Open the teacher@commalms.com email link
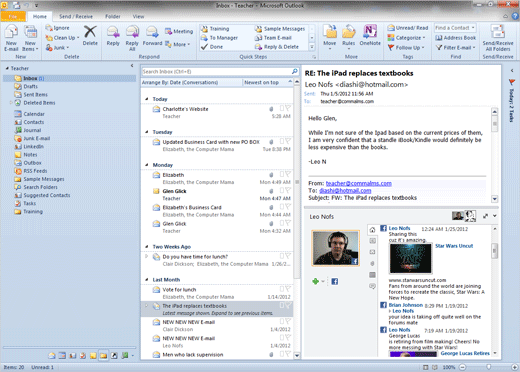This screenshot has height=372, width=520. click(x=359, y=183)
